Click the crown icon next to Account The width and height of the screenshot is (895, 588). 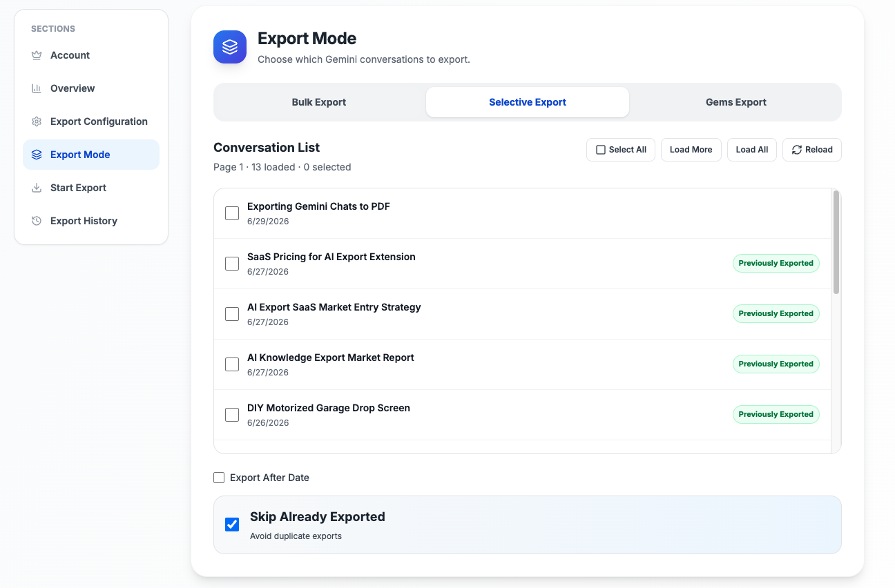(37, 55)
